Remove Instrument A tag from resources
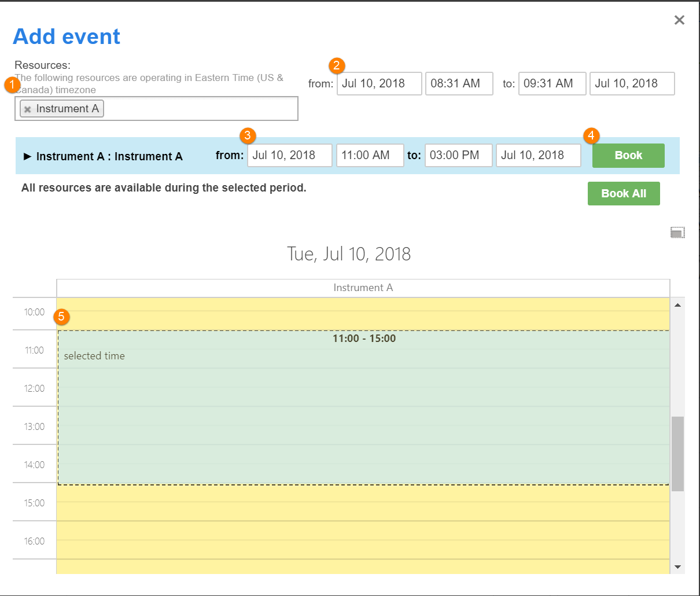700x596 pixels. click(27, 109)
